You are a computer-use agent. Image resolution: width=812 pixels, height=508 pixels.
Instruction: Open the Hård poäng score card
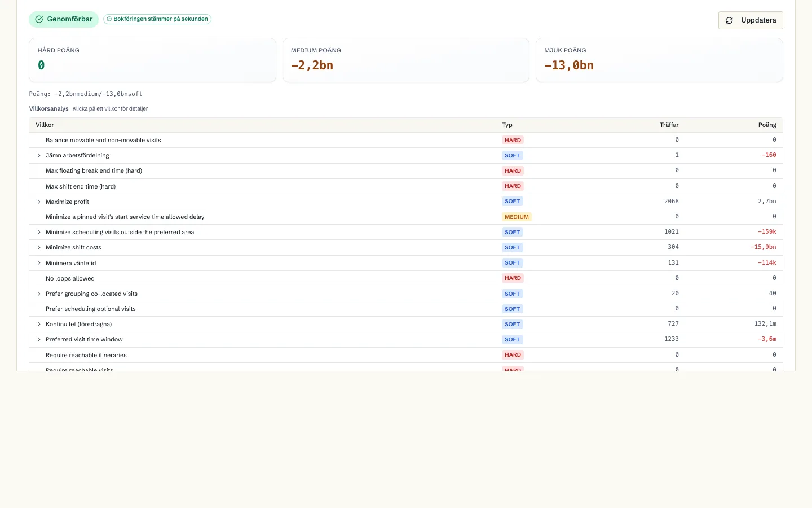point(152,60)
